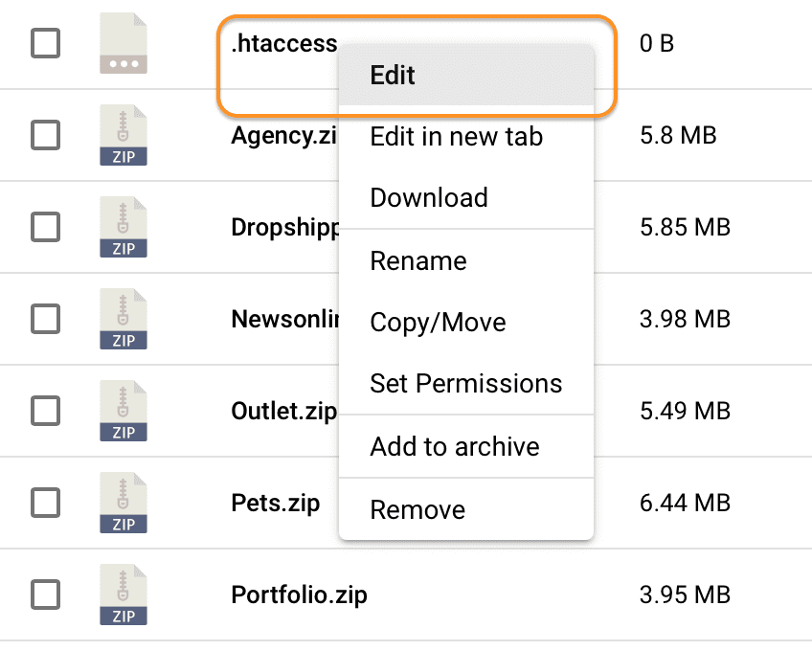Image resolution: width=812 pixels, height=651 pixels.
Task: Click the Pets.zip archive icon
Action: click(x=124, y=503)
